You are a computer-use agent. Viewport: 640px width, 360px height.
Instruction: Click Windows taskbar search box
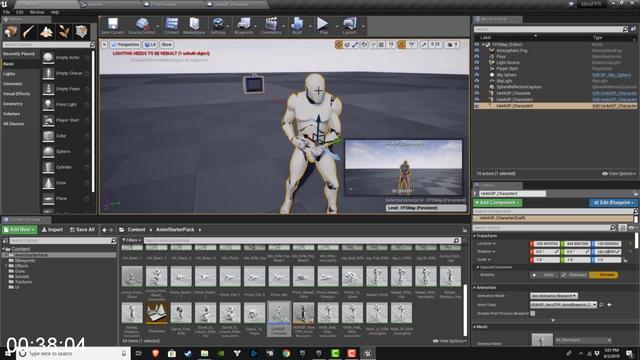pyautogui.click(x=73, y=353)
